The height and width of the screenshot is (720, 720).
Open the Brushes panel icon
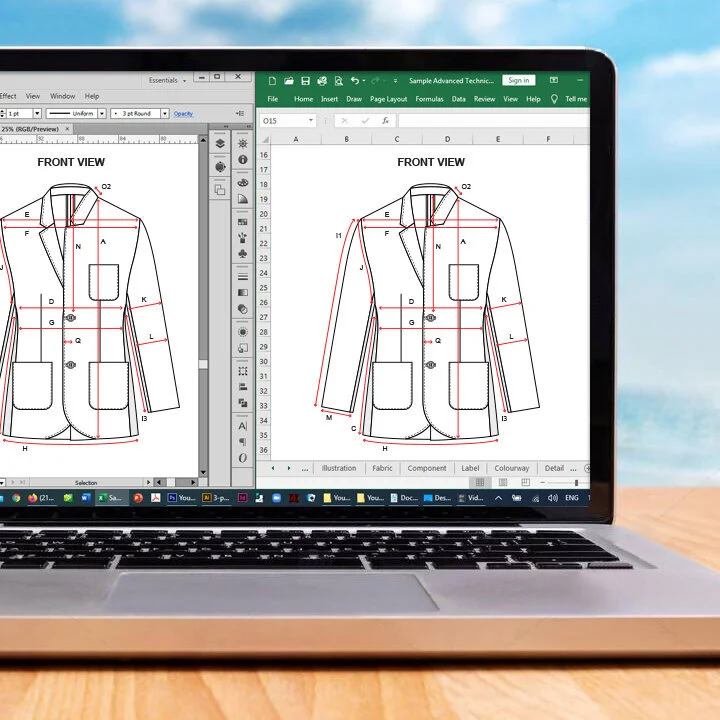[243, 237]
